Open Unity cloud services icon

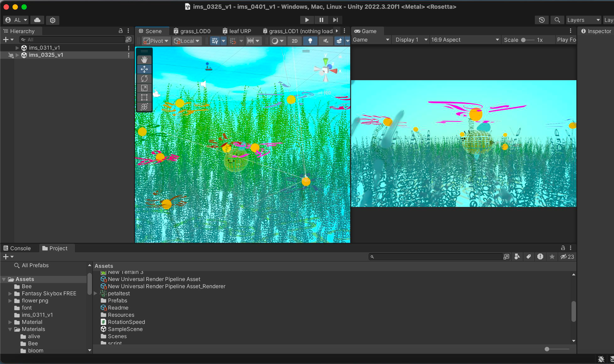tap(37, 20)
